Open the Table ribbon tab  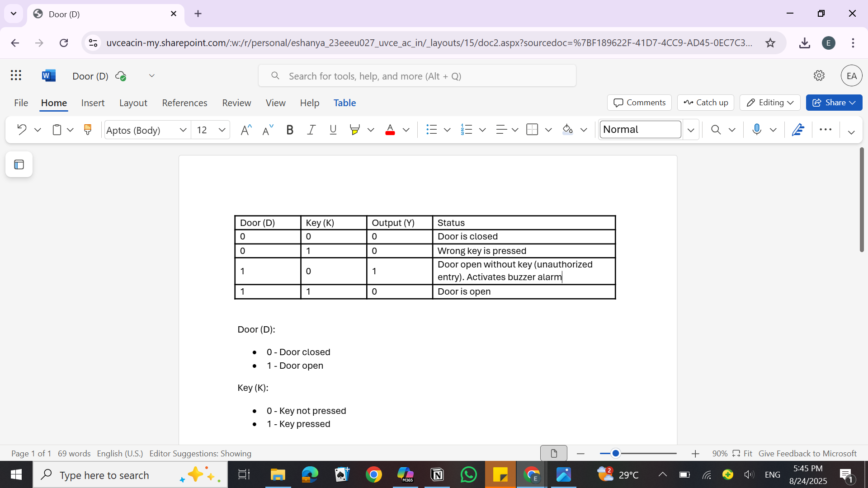click(344, 103)
